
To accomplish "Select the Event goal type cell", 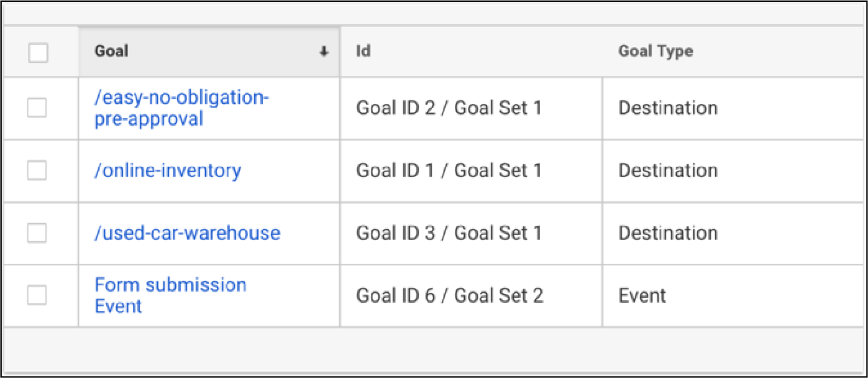I will (x=733, y=295).
